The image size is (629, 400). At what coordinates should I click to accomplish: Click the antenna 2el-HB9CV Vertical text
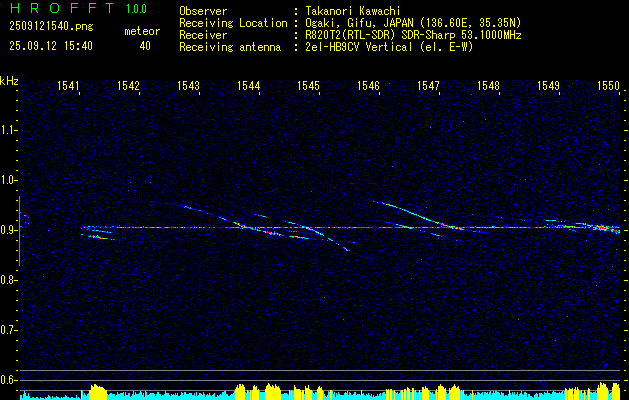pos(389,47)
